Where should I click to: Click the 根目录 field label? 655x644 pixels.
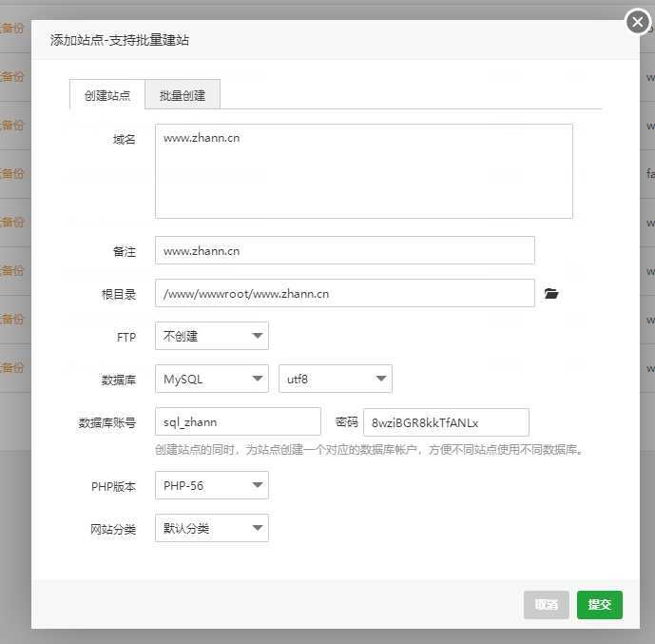click(x=119, y=295)
